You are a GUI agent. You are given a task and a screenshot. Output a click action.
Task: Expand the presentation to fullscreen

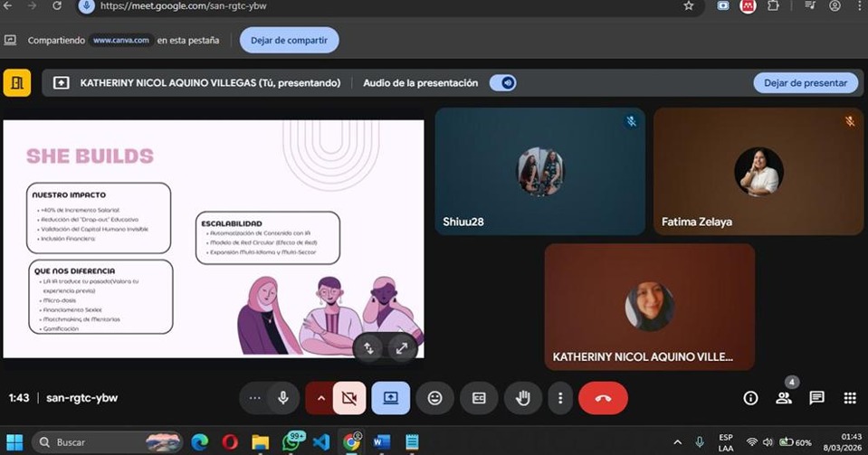click(x=402, y=348)
